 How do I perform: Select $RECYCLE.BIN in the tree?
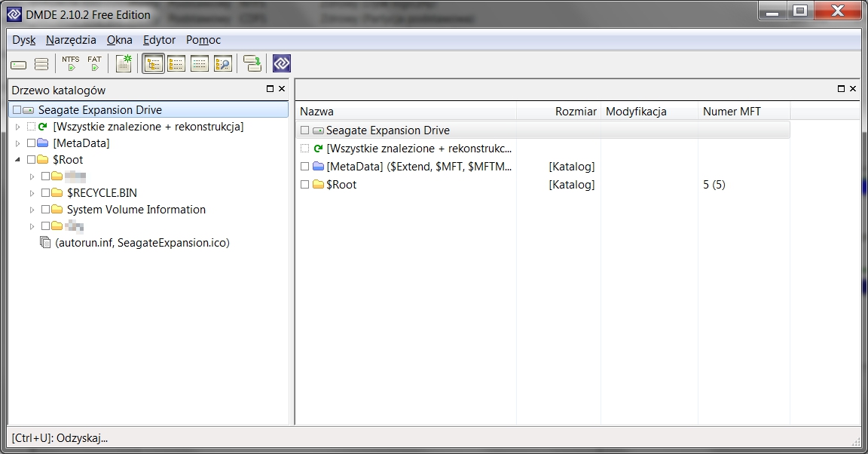point(102,193)
